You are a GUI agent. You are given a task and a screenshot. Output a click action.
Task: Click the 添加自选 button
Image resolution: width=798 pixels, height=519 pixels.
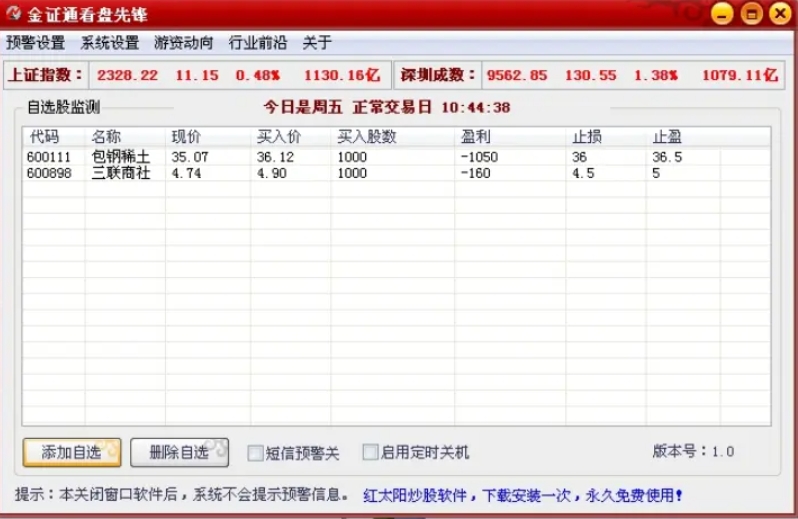pos(72,452)
